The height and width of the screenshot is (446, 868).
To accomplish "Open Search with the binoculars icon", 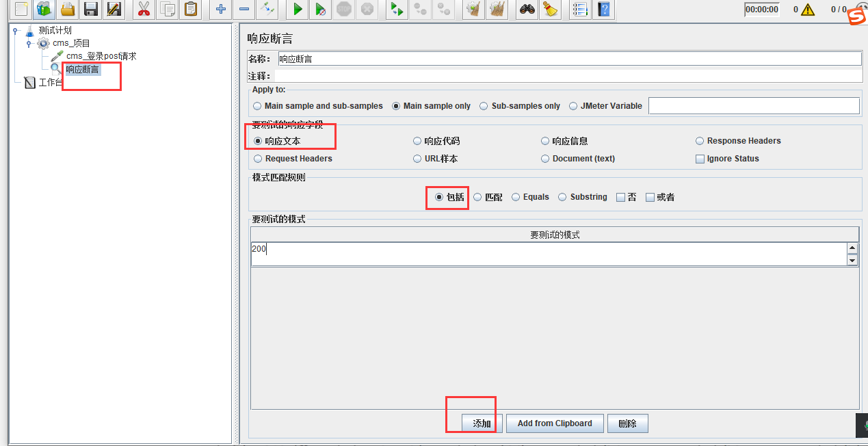I will (527, 9).
